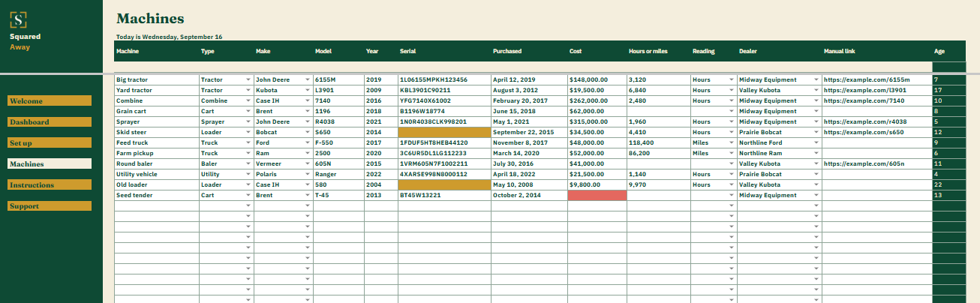This screenshot has height=303, width=980.
Task: Follow the https://example.com/7140 manual link
Action: (x=863, y=100)
